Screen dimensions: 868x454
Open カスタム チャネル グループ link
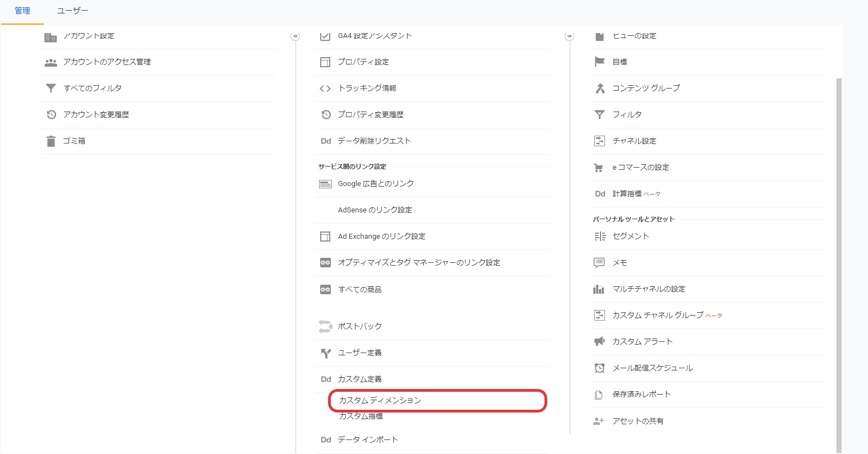click(x=658, y=316)
